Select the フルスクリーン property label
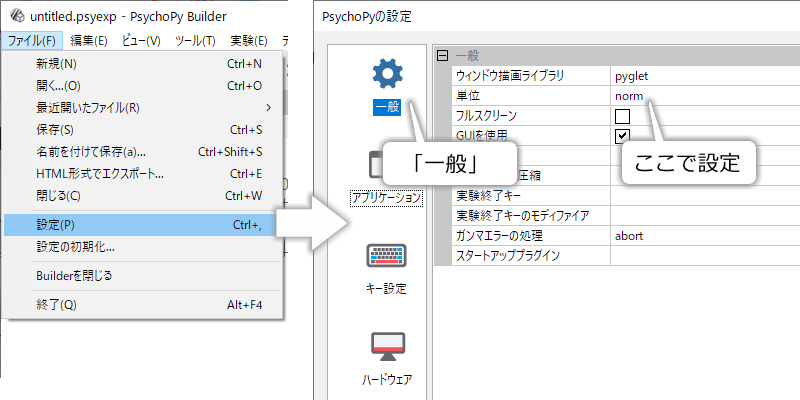800x400 pixels. pyautogui.click(x=486, y=116)
